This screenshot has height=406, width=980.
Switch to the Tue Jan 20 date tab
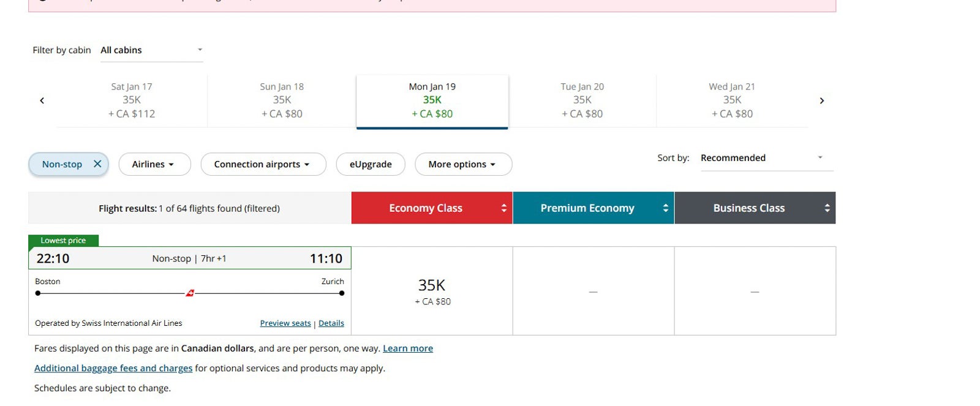[x=582, y=100]
